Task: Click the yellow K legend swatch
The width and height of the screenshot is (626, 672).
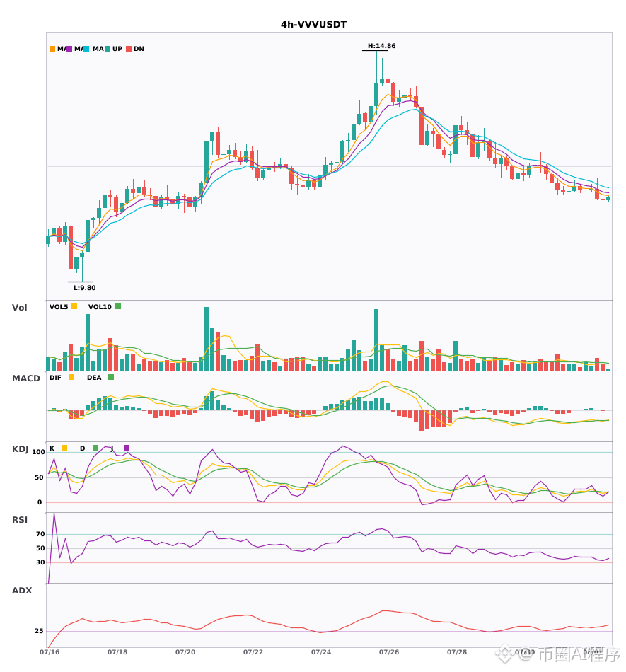Action: click(x=64, y=448)
